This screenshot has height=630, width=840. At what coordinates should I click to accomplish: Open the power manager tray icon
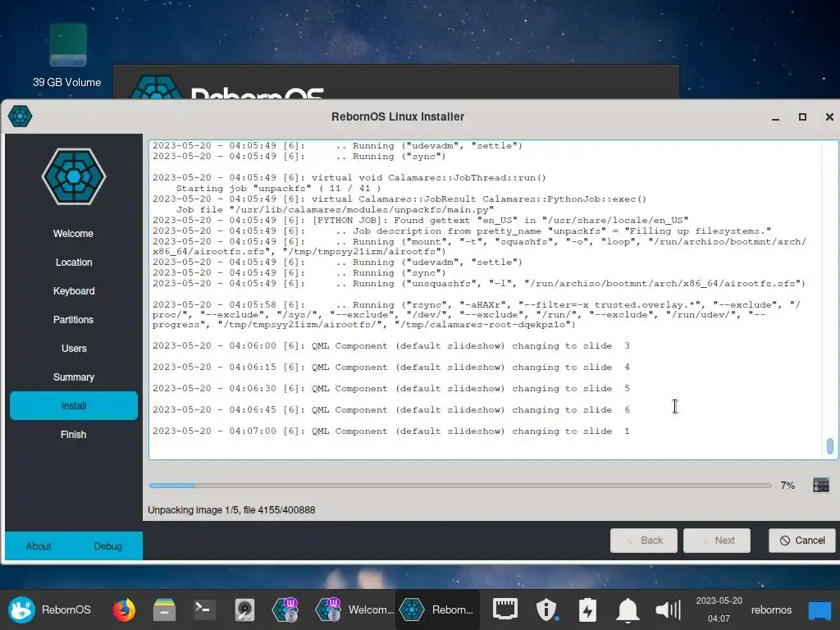587,609
